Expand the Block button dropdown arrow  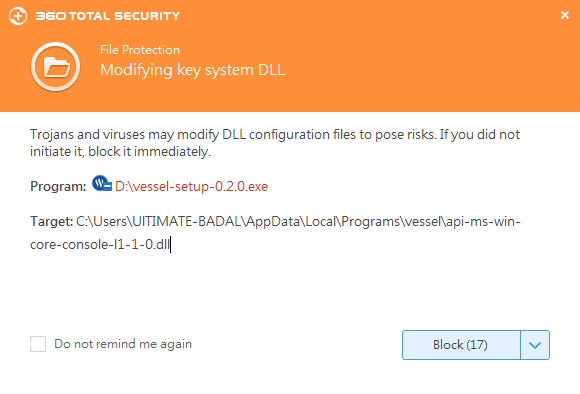coord(535,345)
